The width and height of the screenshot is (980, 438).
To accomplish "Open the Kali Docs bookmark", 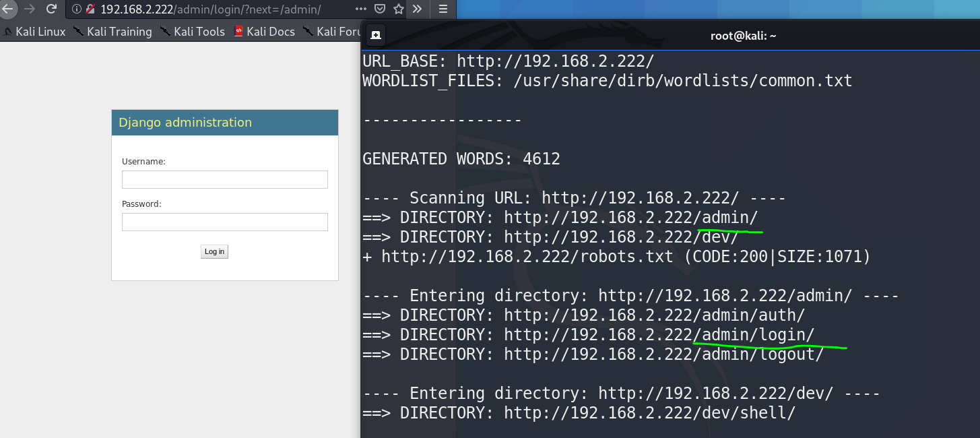I will 265,32.
